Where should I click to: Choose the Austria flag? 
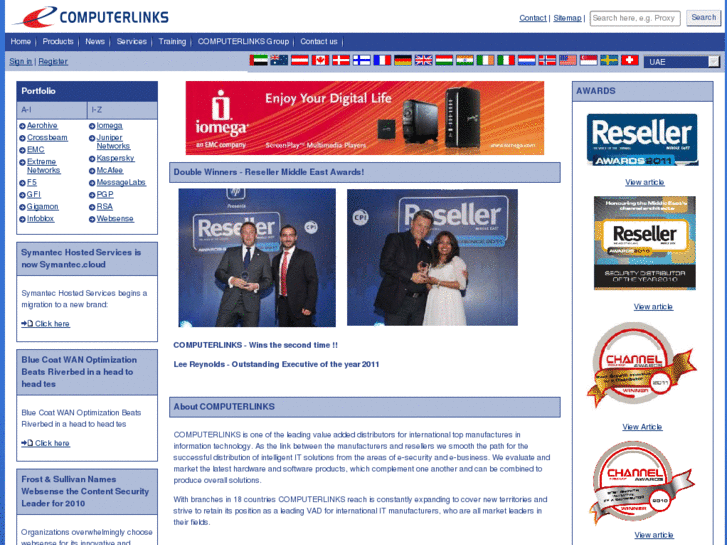tap(300, 60)
